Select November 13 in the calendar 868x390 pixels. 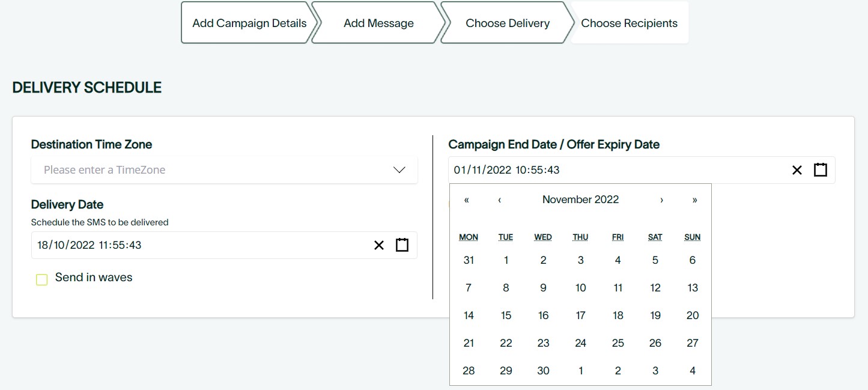pos(693,288)
